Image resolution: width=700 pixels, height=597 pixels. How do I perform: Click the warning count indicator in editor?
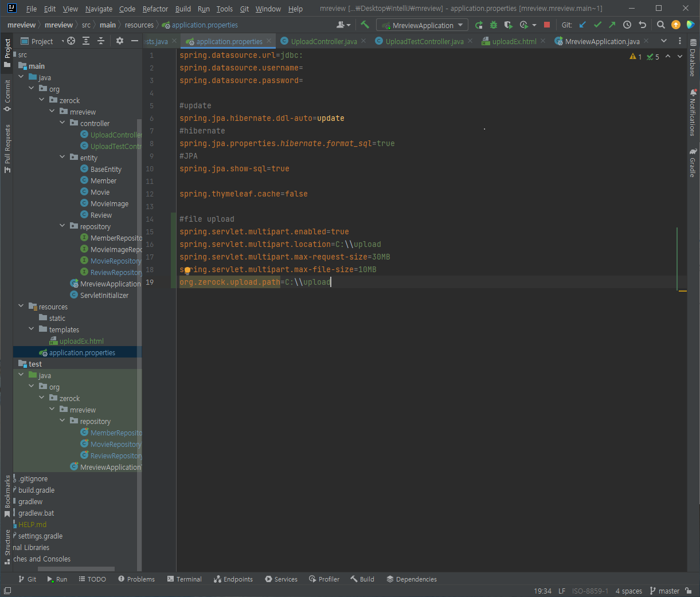(x=636, y=57)
